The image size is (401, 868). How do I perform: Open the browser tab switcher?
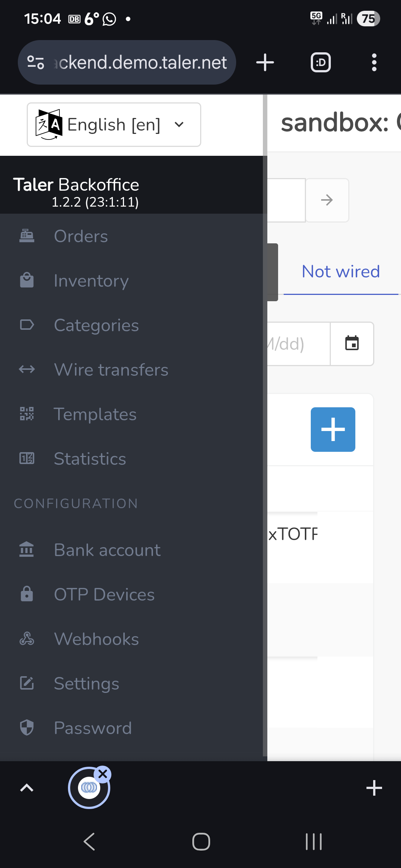[x=320, y=62]
